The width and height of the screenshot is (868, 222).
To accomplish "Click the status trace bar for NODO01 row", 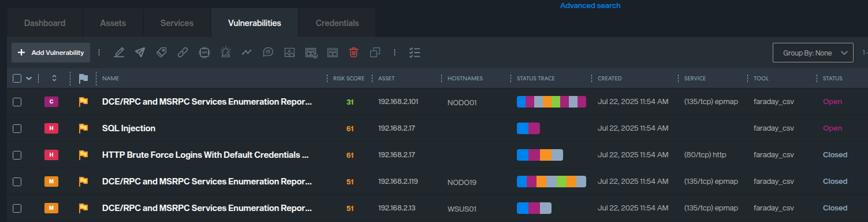I will pos(552,102).
